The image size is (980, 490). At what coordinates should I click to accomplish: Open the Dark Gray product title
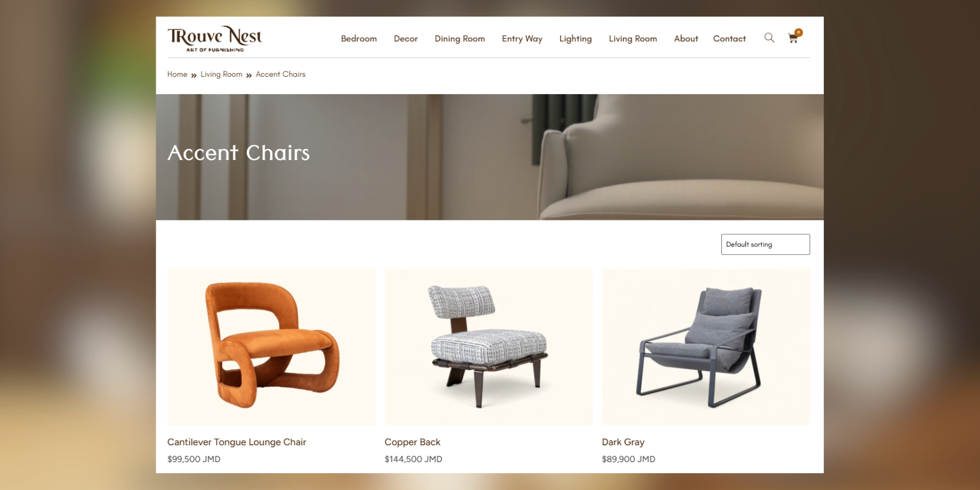(623, 442)
